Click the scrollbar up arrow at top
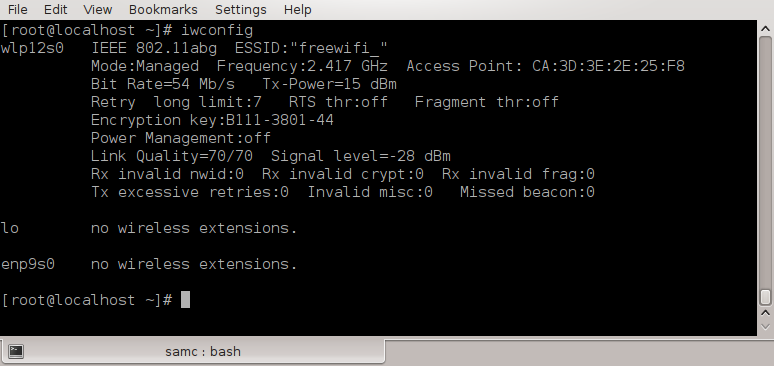Image resolution: width=774 pixels, height=366 pixels. pyautogui.click(x=765, y=29)
